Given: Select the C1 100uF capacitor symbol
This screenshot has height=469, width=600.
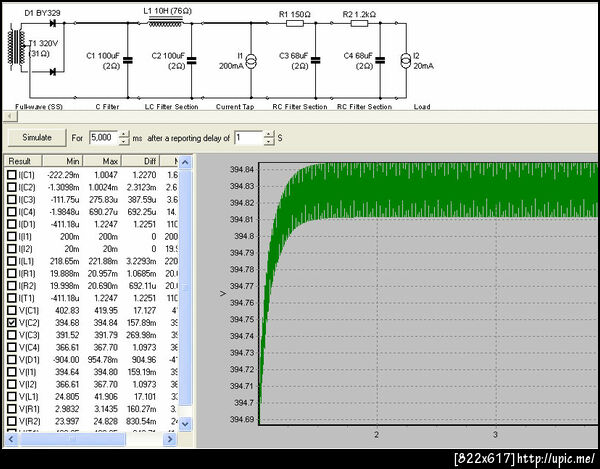Looking at the screenshot, I should tap(128, 60).
